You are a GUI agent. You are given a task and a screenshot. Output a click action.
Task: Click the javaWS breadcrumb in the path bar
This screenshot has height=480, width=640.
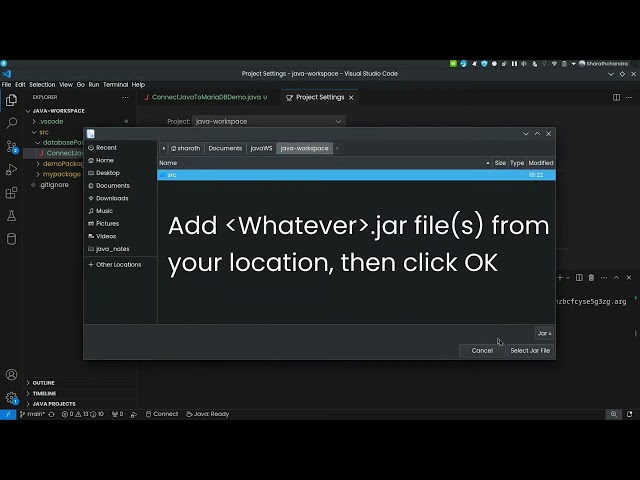261,149
